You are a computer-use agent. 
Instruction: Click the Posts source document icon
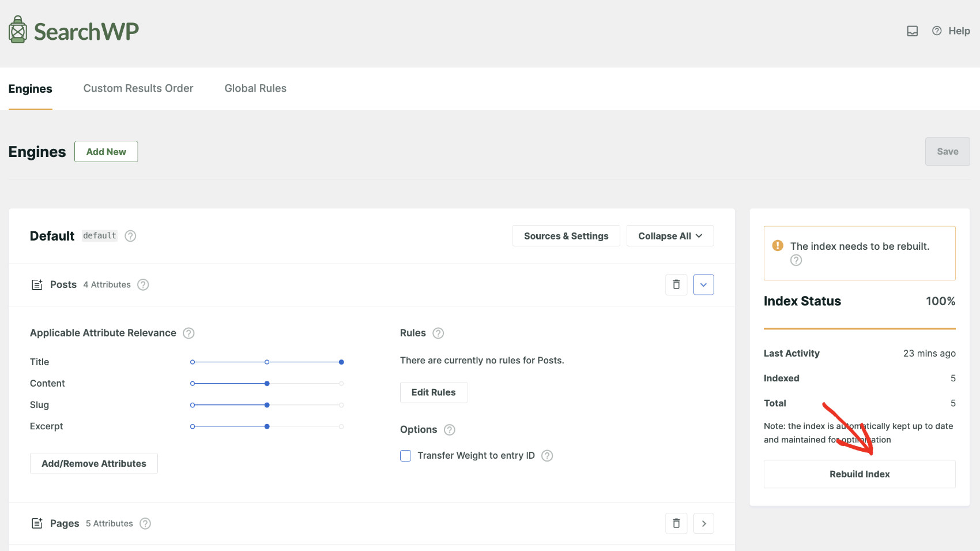[x=37, y=284]
